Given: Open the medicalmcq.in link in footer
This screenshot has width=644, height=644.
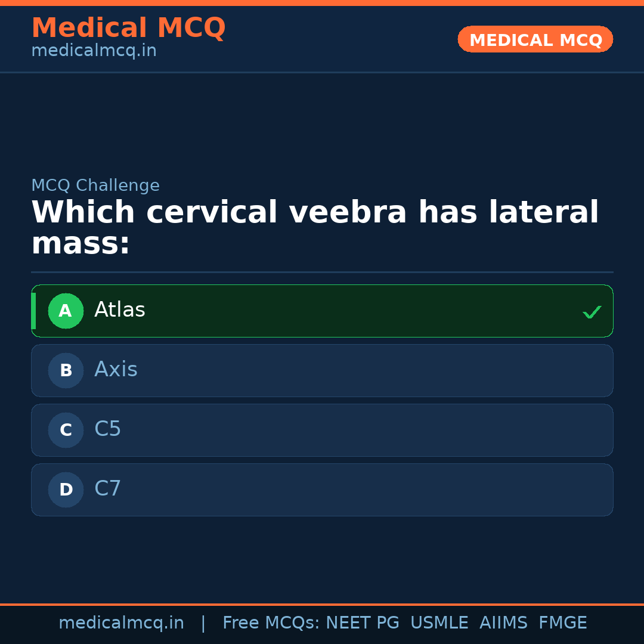Looking at the screenshot, I should point(121,623).
